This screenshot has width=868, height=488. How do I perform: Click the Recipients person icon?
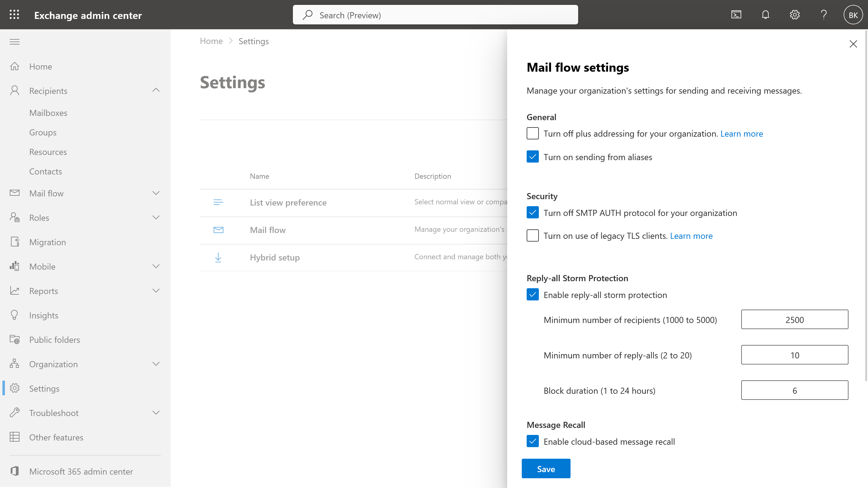click(x=15, y=90)
